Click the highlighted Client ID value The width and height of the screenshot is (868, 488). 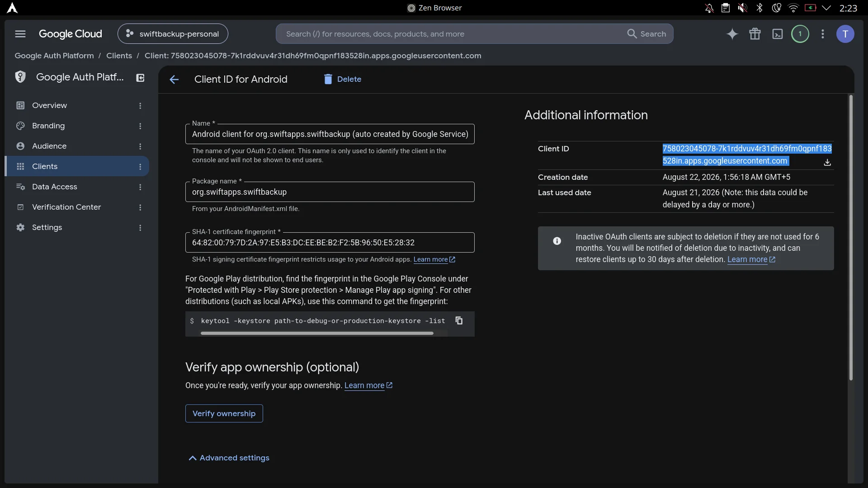[747, 155]
